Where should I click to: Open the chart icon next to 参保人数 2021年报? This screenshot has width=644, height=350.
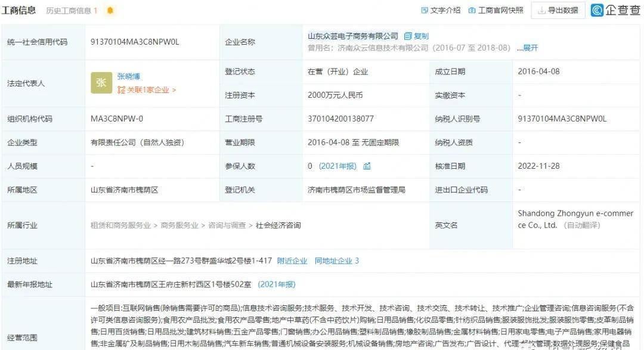pyautogui.click(x=367, y=166)
